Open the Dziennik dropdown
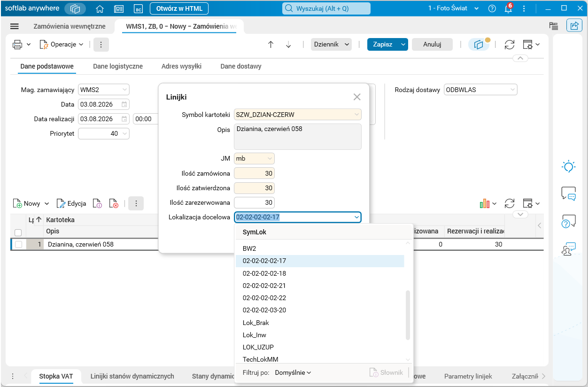 coord(331,45)
